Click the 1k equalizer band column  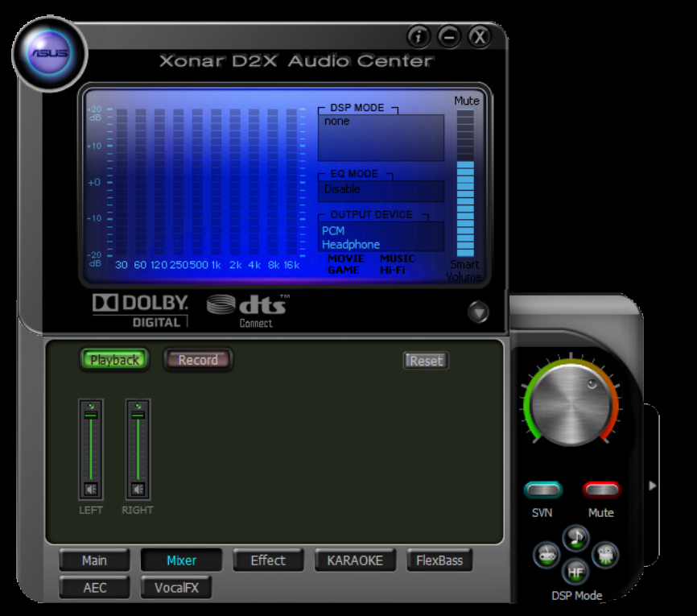(216, 182)
